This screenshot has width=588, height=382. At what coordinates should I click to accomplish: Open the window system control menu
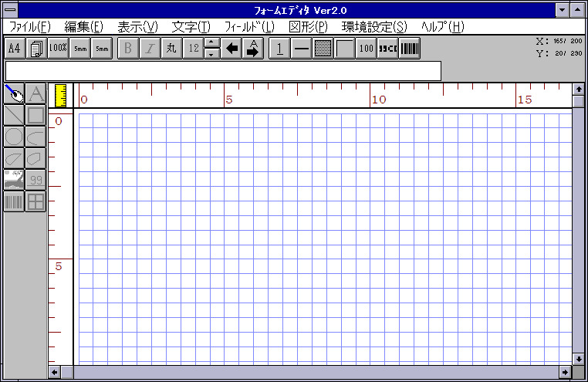[x=10, y=10]
